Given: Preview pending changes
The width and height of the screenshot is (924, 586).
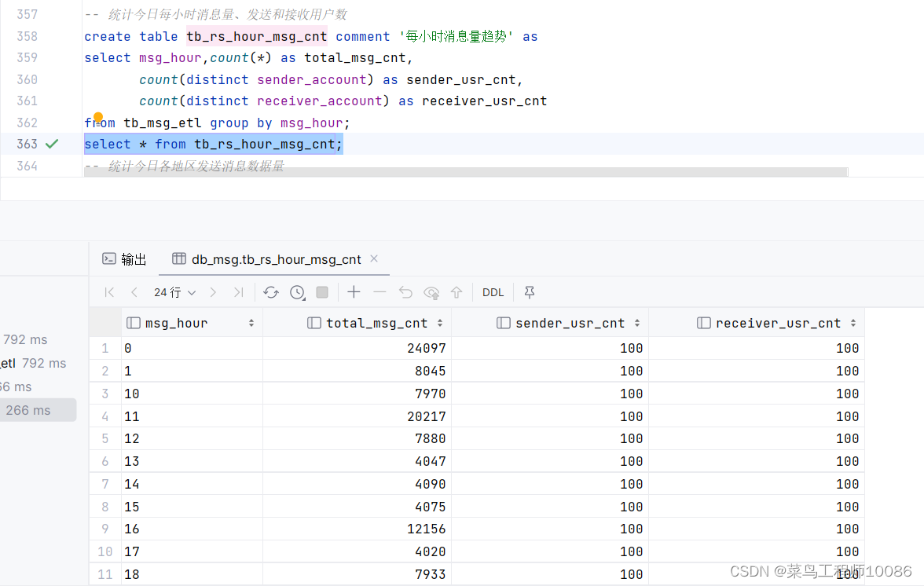Looking at the screenshot, I should pos(431,293).
